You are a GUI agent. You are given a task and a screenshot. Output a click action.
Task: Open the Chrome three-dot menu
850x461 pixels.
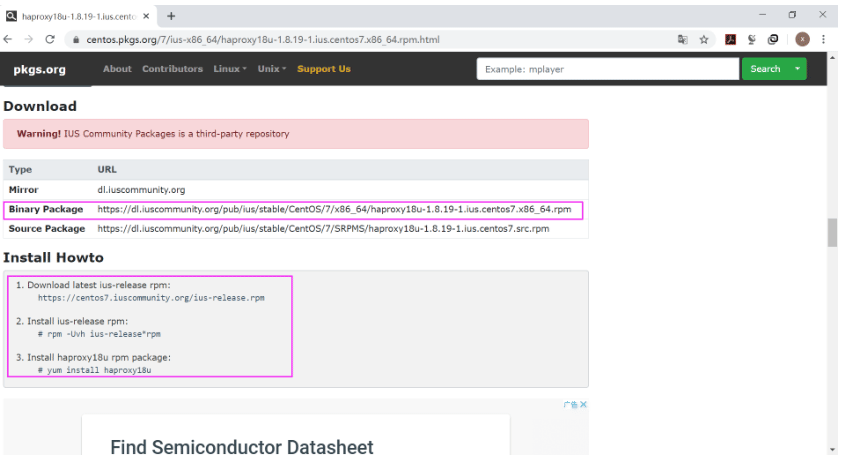point(823,40)
